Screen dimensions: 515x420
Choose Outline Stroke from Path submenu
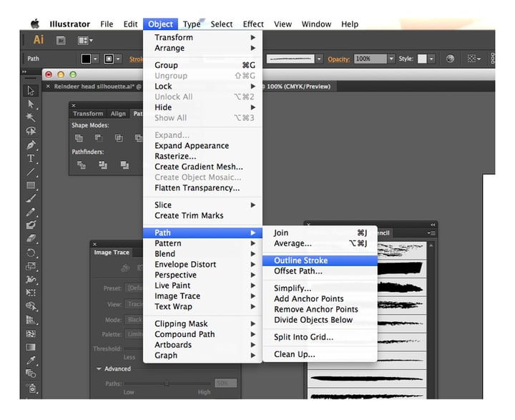tap(320, 260)
